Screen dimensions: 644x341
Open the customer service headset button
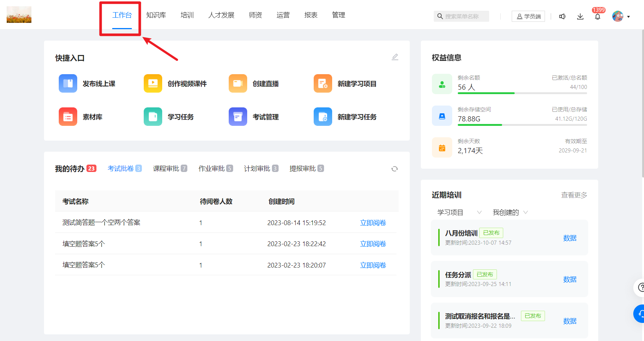[x=640, y=314]
